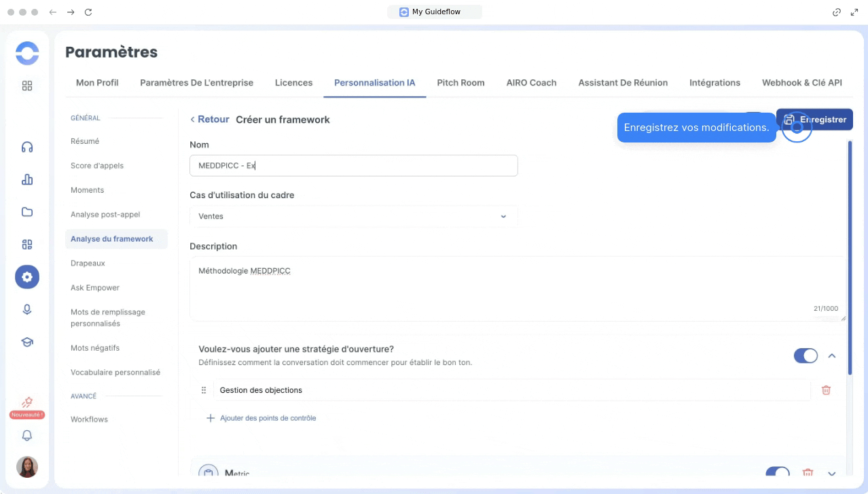
Task: Click the vertical scrollbar on right
Action: click(850, 258)
